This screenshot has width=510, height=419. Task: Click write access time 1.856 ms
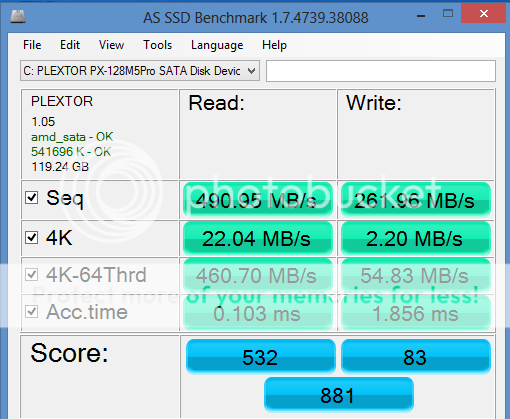[x=415, y=313]
